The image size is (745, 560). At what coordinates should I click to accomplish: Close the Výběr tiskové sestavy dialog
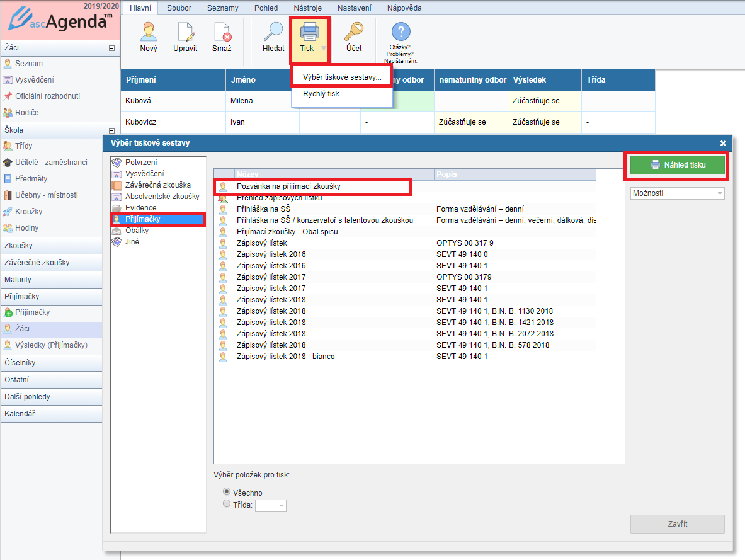724,143
